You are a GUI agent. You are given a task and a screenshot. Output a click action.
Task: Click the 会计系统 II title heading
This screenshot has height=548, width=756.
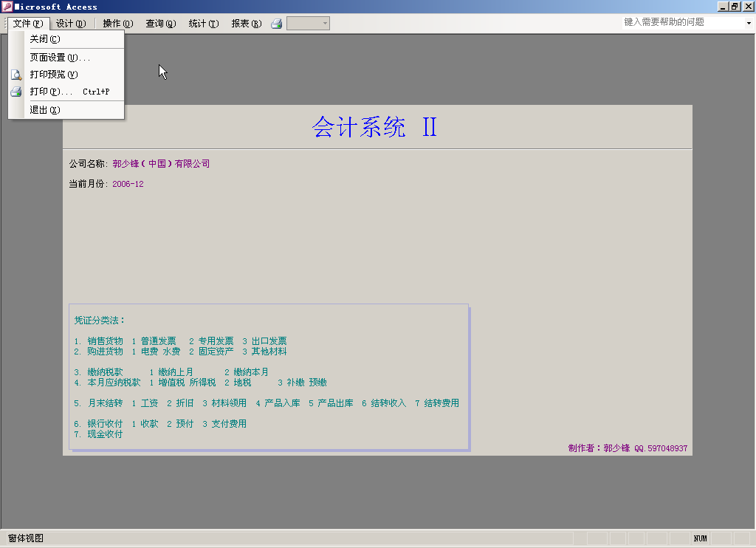[375, 127]
